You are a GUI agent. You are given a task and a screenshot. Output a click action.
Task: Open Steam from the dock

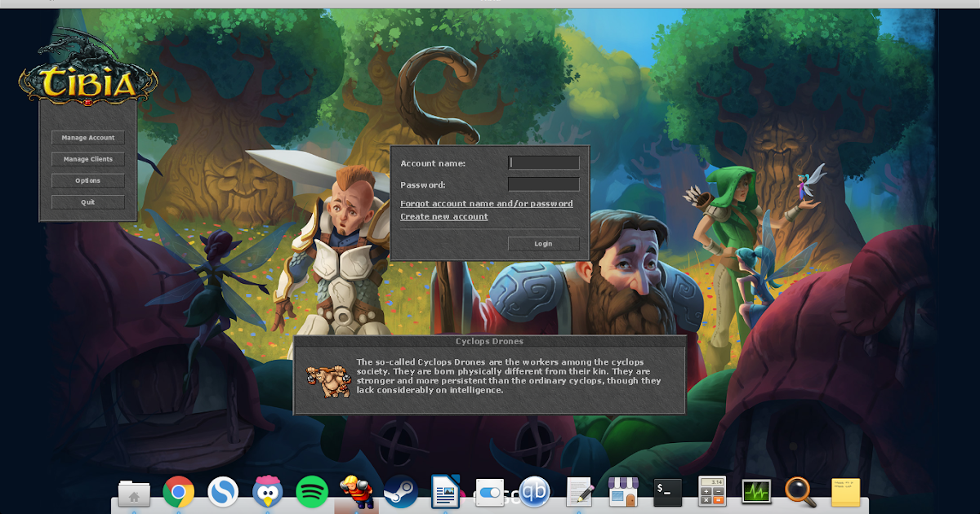[400, 492]
